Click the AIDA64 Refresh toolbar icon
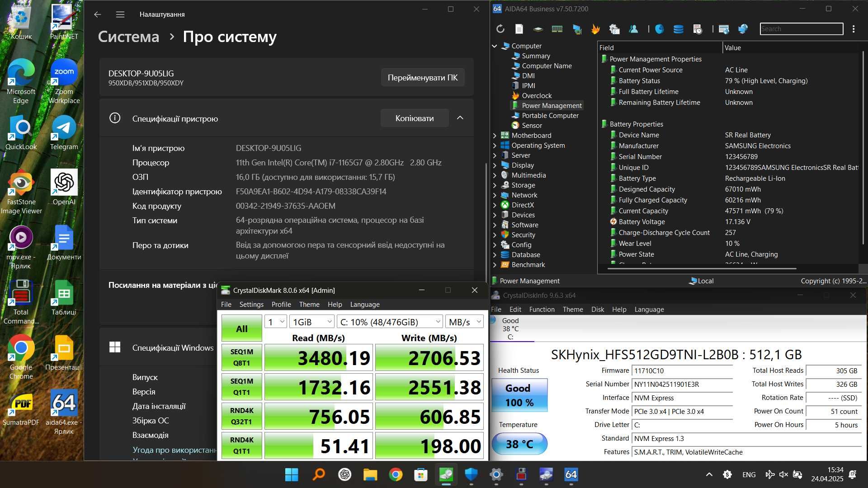Image resolution: width=868 pixels, height=488 pixels. tap(500, 29)
